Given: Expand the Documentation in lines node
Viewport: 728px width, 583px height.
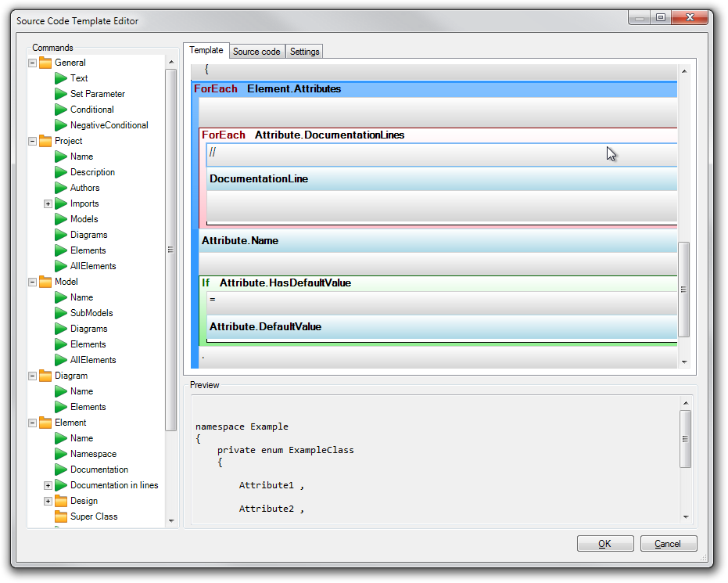Looking at the screenshot, I should 47,485.
